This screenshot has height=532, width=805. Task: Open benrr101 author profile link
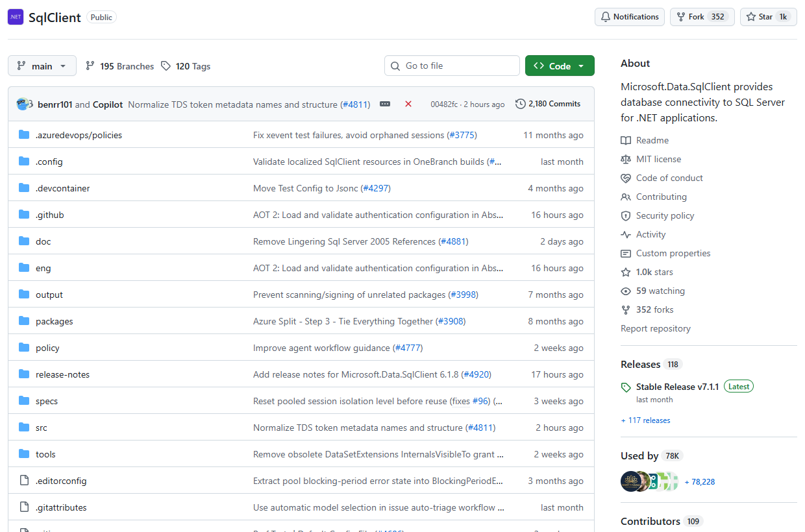point(55,104)
